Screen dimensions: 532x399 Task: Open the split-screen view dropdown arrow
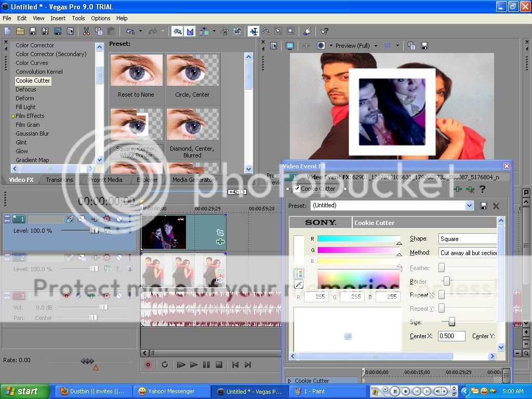tap(331, 46)
